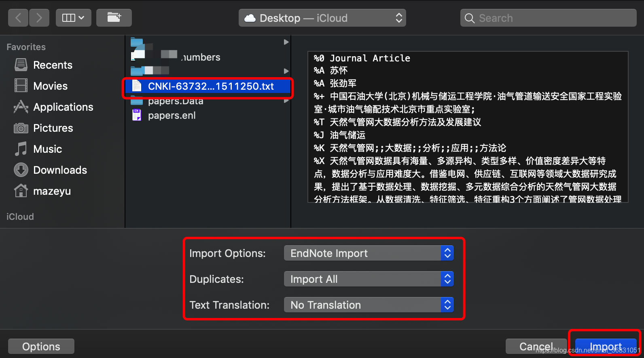The width and height of the screenshot is (644, 358).
Task: Open Pictures in the sidebar
Action: tap(53, 128)
